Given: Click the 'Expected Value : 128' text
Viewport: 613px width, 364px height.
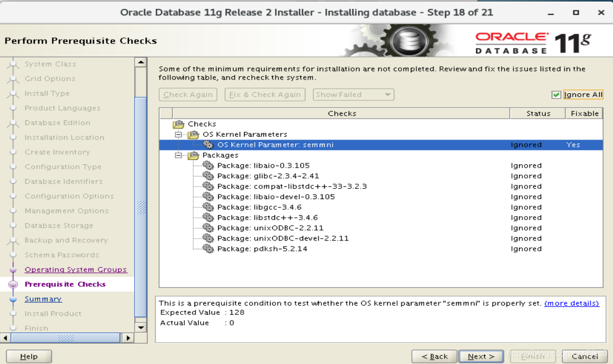Looking at the screenshot, I should (202, 313).
